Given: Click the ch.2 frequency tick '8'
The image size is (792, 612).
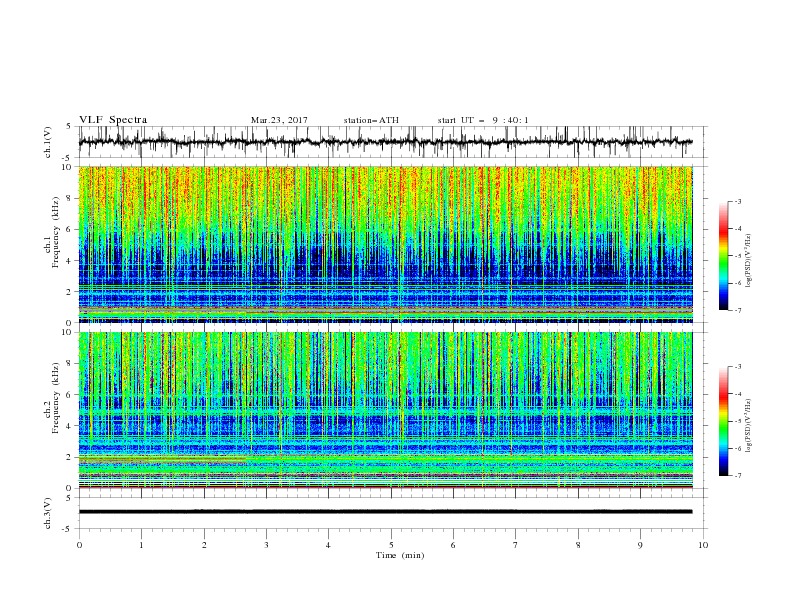Looking at the screenshot, I should tap(69, 364).
